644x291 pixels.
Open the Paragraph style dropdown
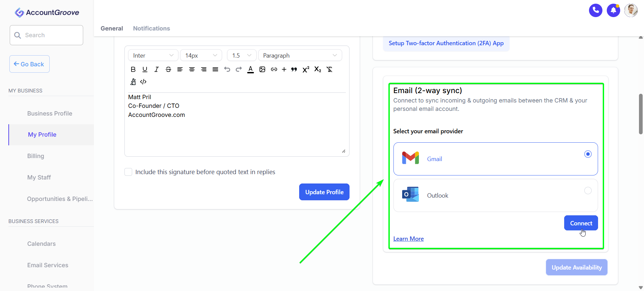pyautogui.click(x=300, y=55)
